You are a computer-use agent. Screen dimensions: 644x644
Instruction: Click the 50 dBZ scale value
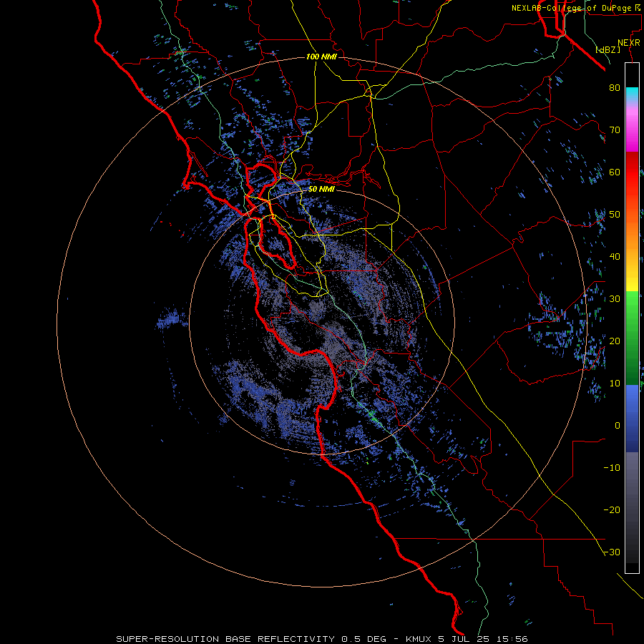(x=615, y=215)
